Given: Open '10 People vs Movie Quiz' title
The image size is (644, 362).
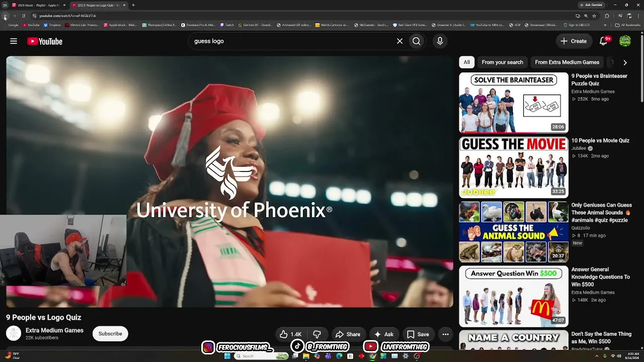Looking at the screenshot, I should tap(600, 141).
